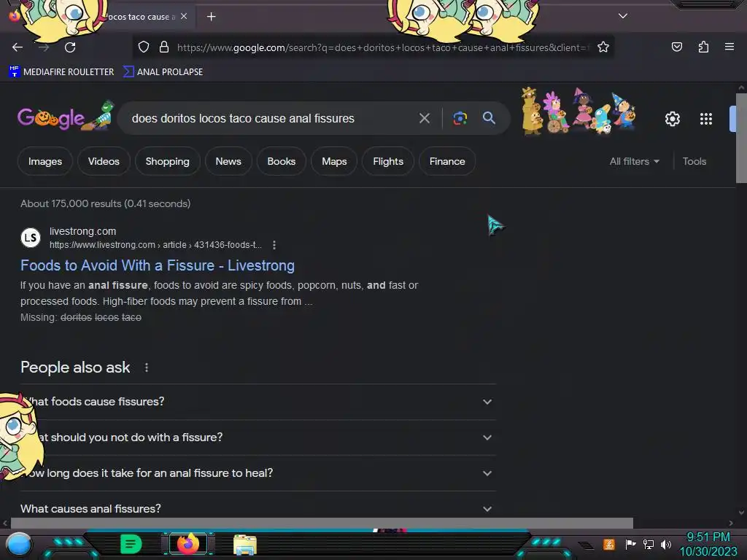Screen dimensions: 747x560
Task: Open People also ask options menu
Action: (146, 367)
